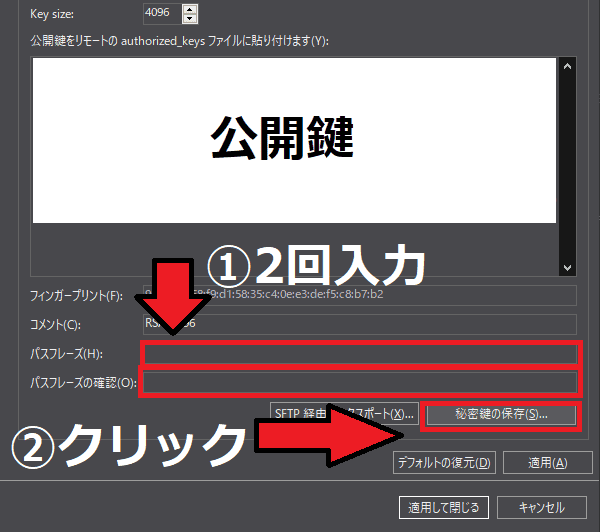Click the public key scrollbar down arrow
The image size is (600, 532).
(x=568, y=267)
